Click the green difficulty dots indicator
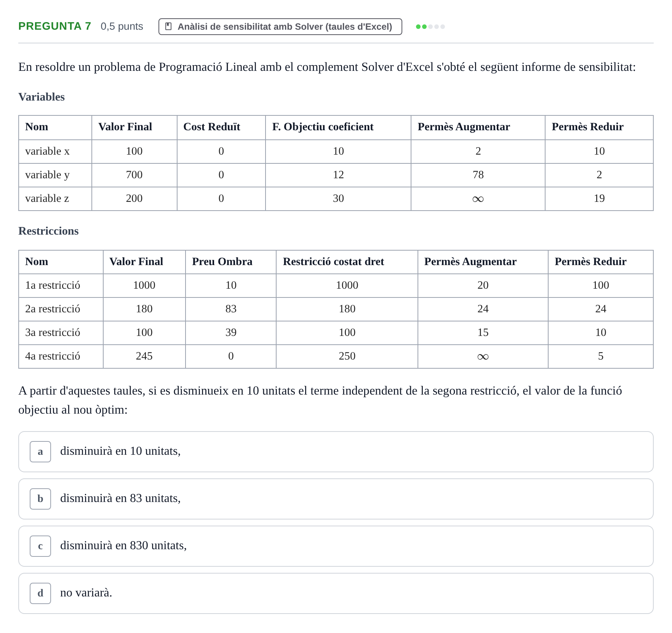 pyautogui.click(x=430, y=27)
